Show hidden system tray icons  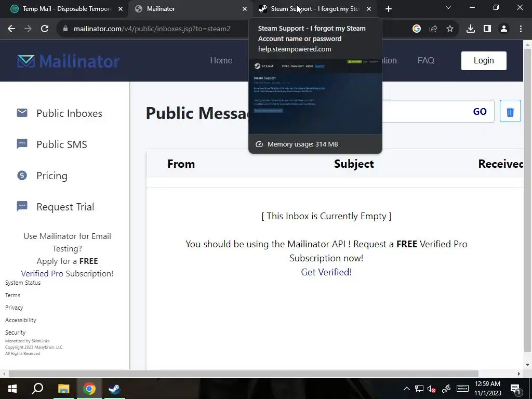pyautogui.click(x=406, y=389)
